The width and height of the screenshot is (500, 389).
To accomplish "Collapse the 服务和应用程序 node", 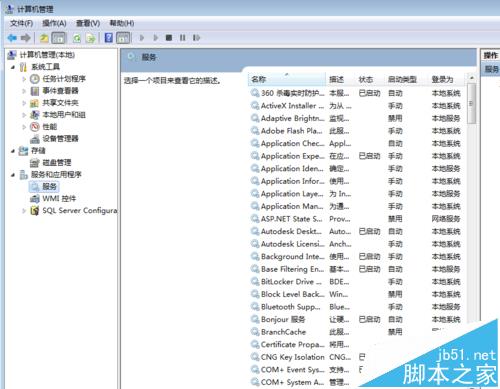I will point(13,175).
